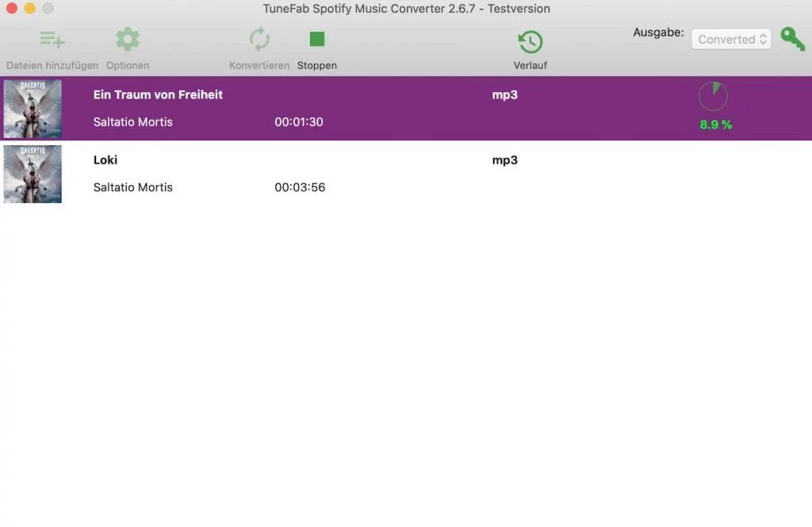Select the song title Ein Traum von Freiheit
The image size is (812, 527).
[158, 94]
